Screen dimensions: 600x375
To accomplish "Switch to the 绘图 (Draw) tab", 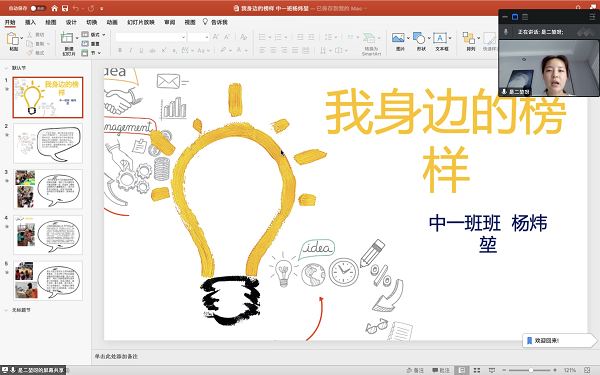I will [x=51, y=22].
